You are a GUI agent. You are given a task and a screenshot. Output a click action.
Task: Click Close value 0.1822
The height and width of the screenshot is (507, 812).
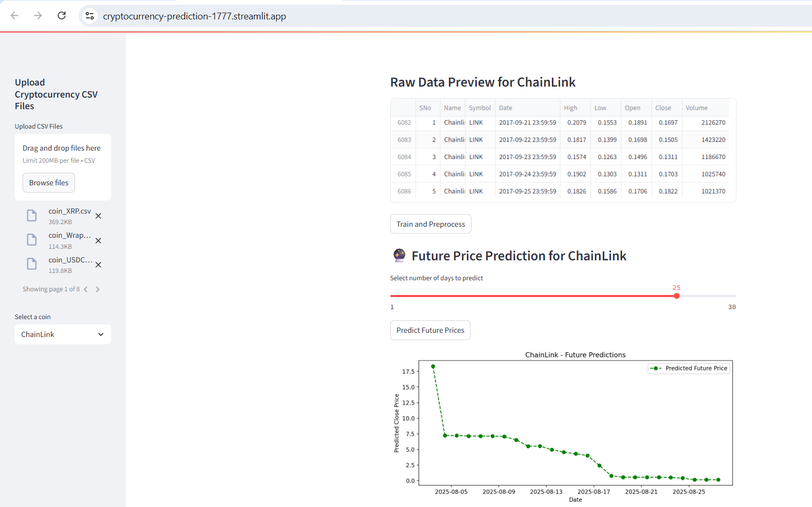(667, 192)
